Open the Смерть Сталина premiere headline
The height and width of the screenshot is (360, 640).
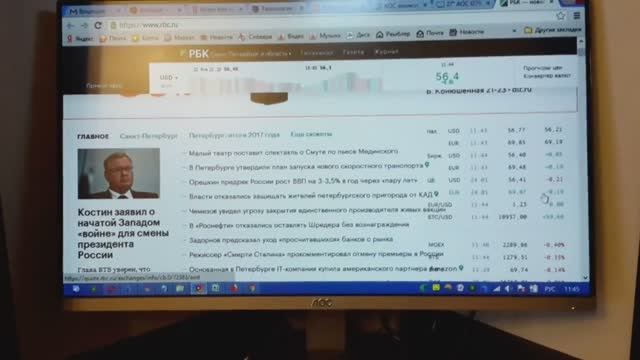click(316, 254)
